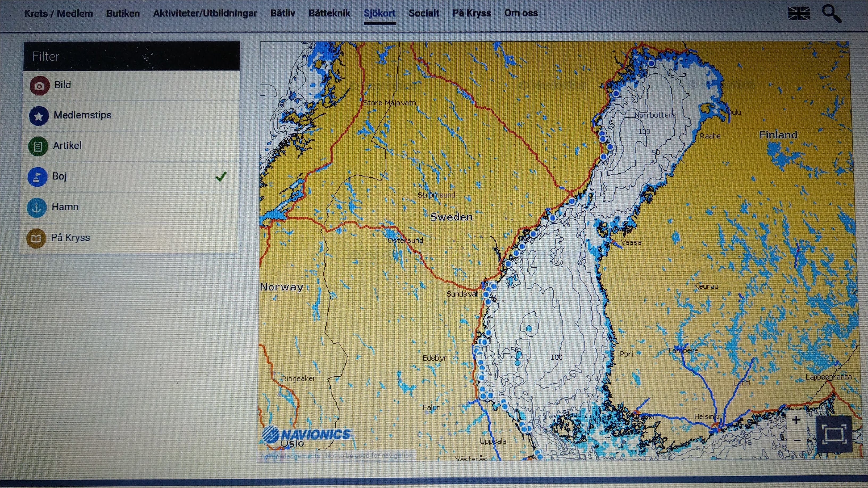868x488 pixels.
Task: Zoom out the map with minus button
Action: [797, 440]
